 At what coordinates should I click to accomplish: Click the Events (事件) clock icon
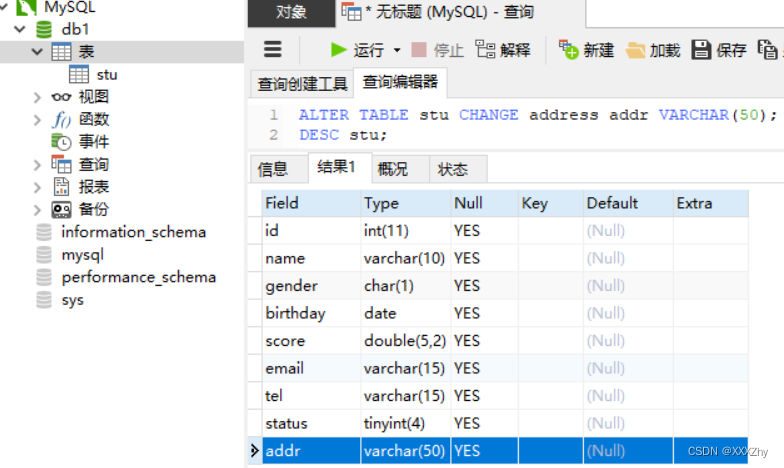[61, 142]
